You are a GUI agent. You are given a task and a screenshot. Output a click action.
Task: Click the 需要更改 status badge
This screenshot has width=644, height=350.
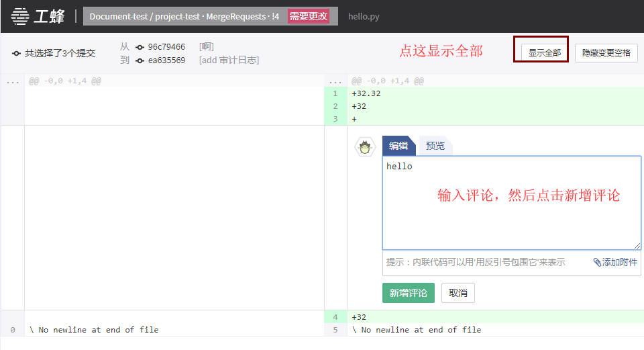pyautogui.click(x=309, y=16)
